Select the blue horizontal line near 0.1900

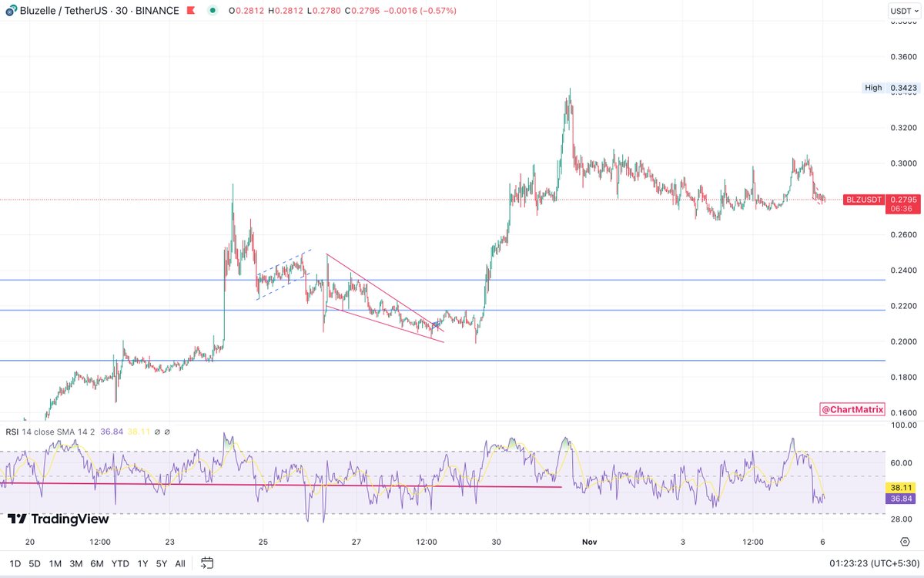[443, 361]
